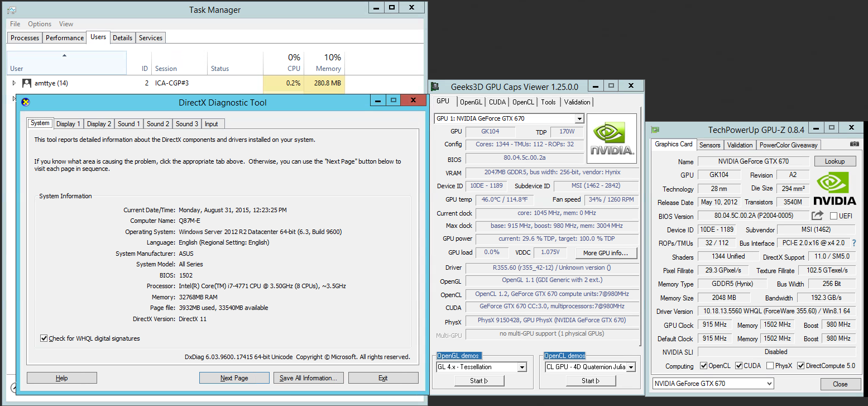
Task: Switch to CUDA tab in GPU Caps Viewer
Action: pyautogui.click(x=497, y=102)
